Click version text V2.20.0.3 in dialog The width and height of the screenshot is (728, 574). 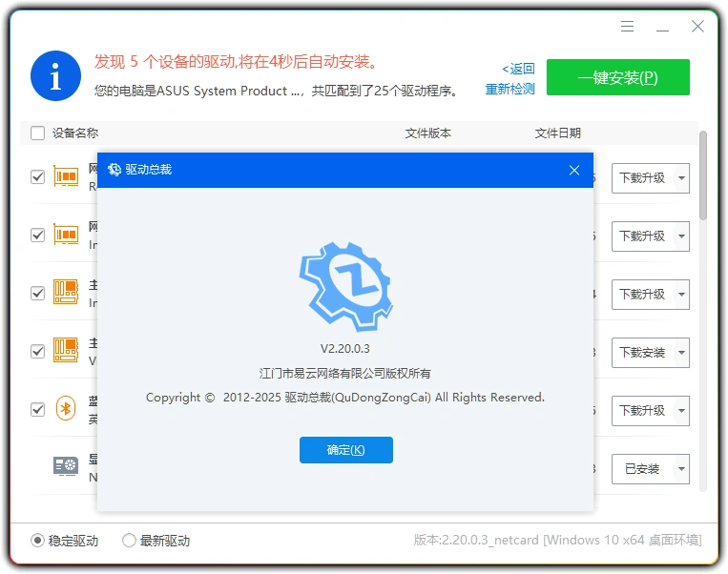(345, 348)
